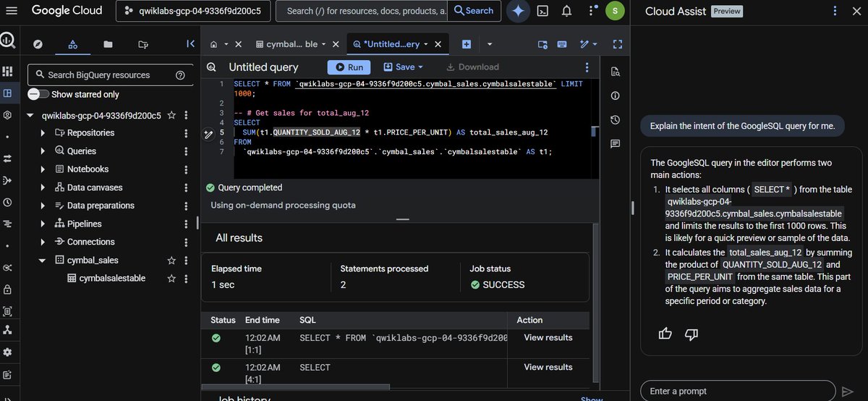This screenshot has height=401, width=868.
Task: Close the cymbal... ble tab
Action: pyautogui.click(x=337, y=44)
